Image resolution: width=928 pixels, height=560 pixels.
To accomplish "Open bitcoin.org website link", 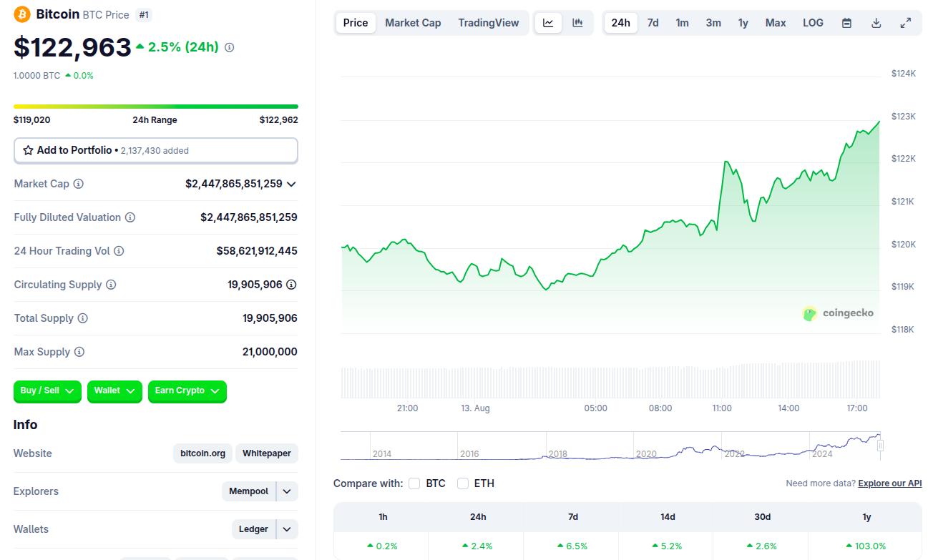I will click(202, 453).
